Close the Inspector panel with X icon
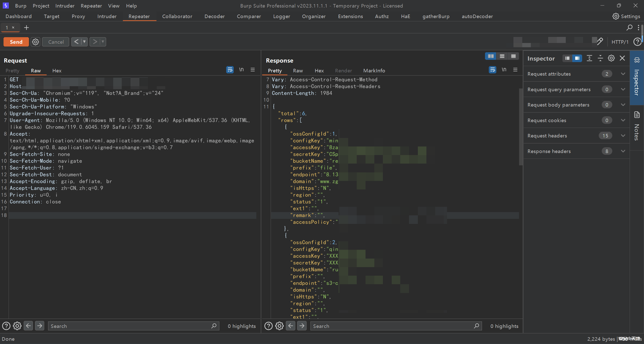The image size is (644, 344). pos(622,58)
